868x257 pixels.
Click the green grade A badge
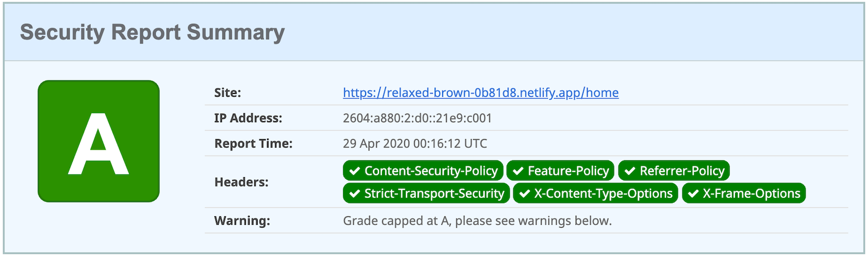point(99,141)
